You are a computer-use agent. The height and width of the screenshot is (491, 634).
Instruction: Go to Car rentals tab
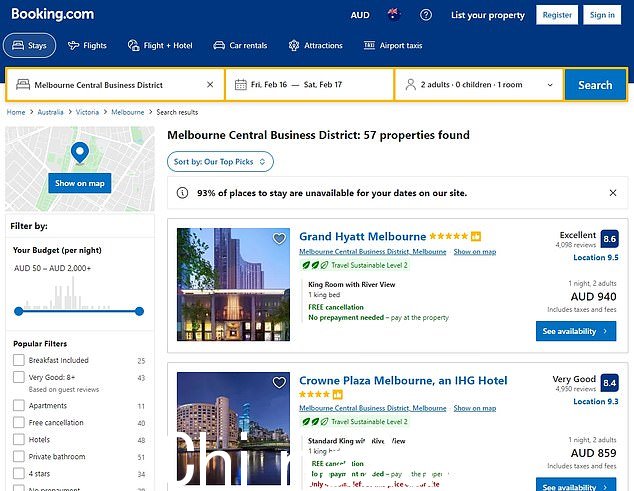[240, 45]
